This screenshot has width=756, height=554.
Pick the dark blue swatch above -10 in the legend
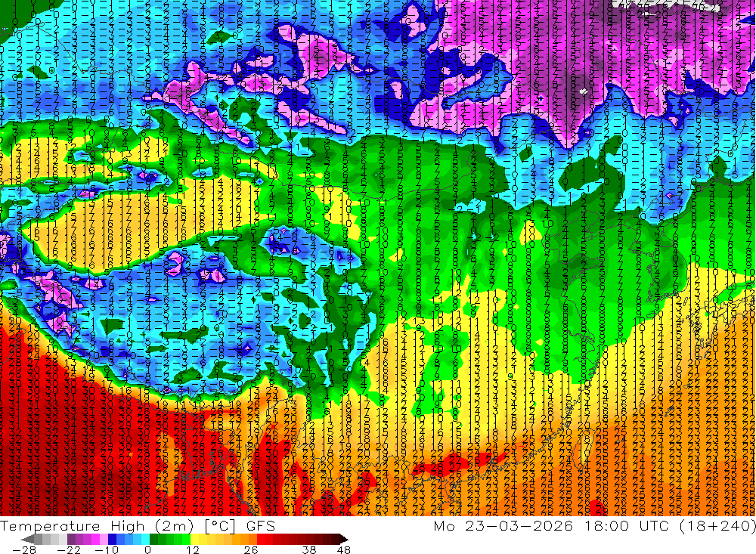point(112,540)
